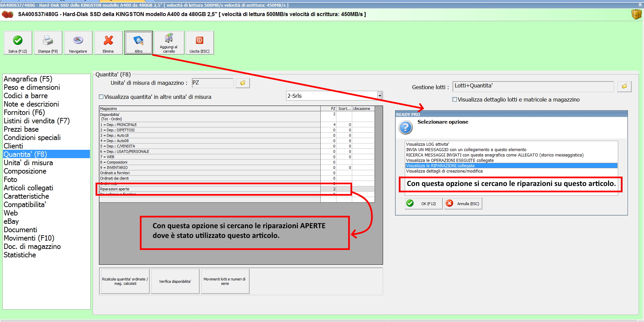Switch to Peso e dimensioni section

click(x=32, y=87)
